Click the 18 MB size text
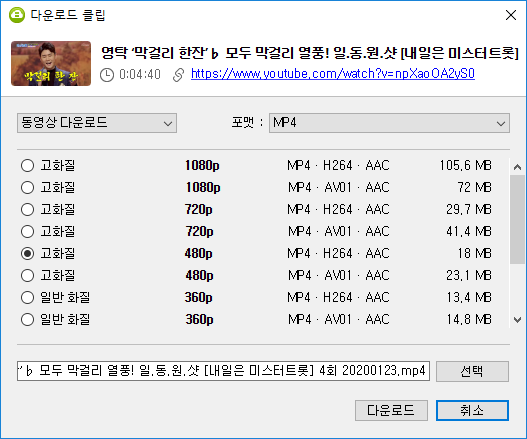This screenshot has width=527, height=439. point(474,253)
